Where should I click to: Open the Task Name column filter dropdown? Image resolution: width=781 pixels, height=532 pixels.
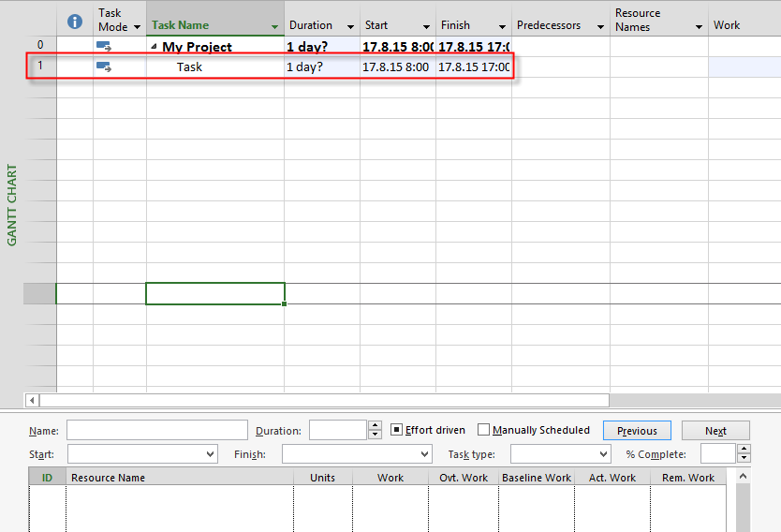coord(274,27)
